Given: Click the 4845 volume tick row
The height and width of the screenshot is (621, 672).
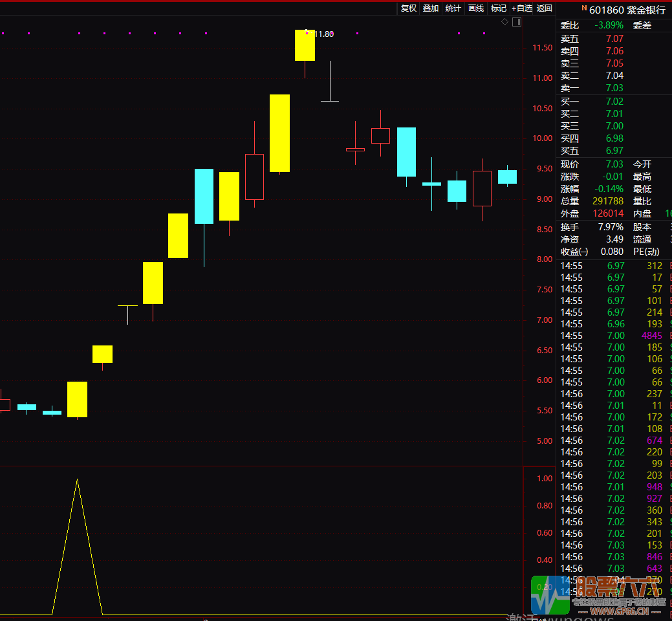Looking at the screenshot, I should click(x=651, y=336).
